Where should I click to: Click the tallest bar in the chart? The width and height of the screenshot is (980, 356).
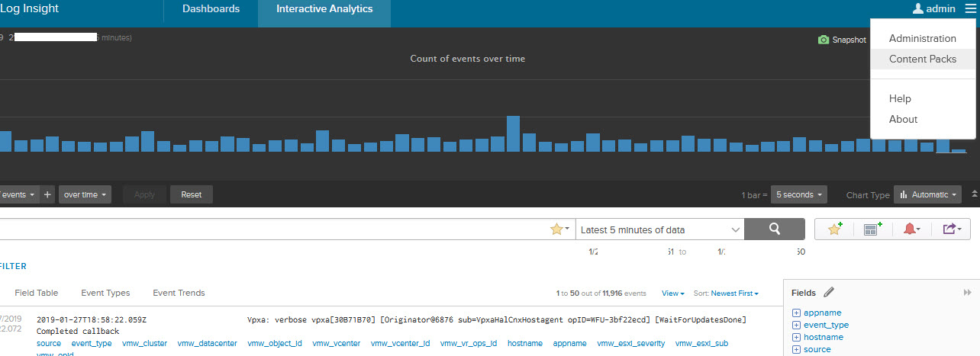click(513, 134)
